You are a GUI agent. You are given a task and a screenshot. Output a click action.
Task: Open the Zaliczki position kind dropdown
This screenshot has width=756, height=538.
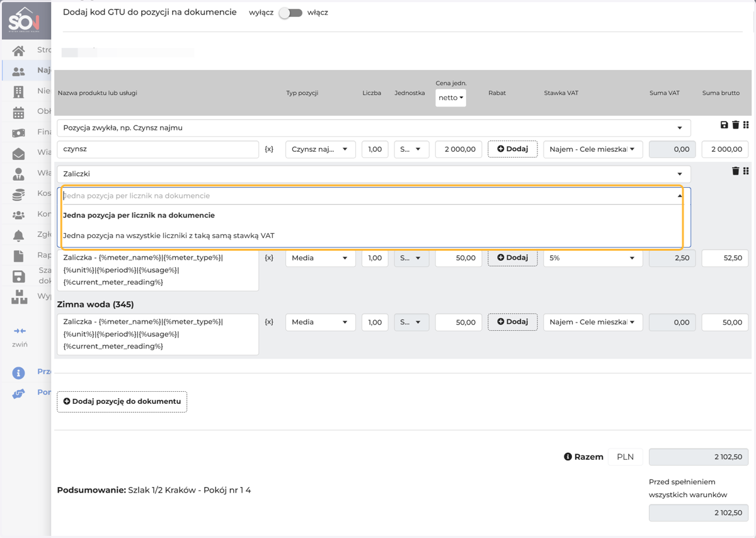pyautogui.click(x=374, y=174)
